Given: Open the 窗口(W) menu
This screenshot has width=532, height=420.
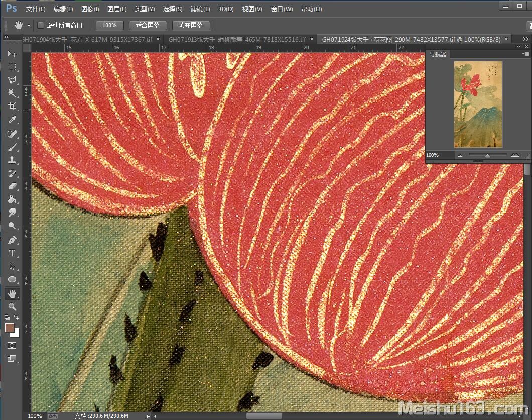Looking at the screenshot, I should (282, 9).
